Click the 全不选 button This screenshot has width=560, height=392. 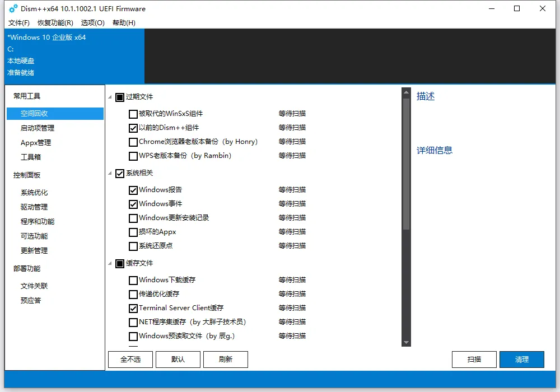coord(130,359)
